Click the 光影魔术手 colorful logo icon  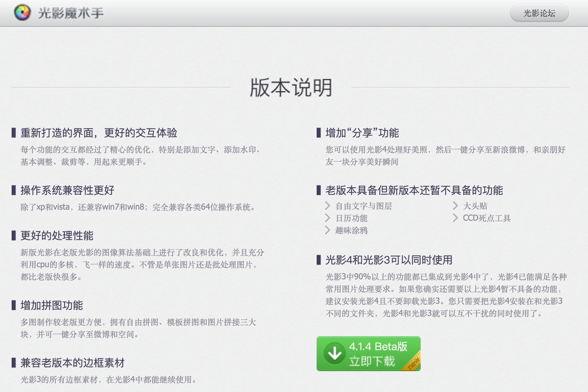tap(22, 13)
